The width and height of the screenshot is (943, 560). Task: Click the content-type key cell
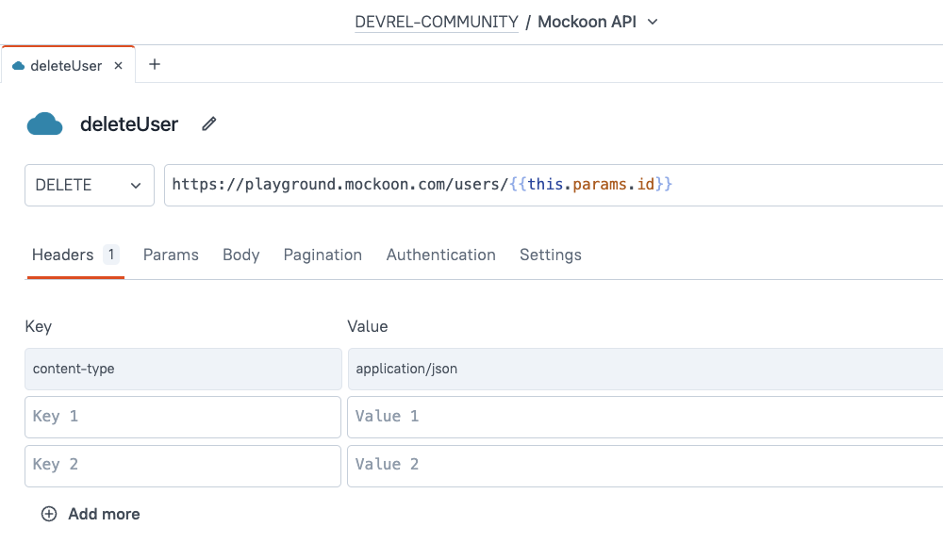pos(183,369)
